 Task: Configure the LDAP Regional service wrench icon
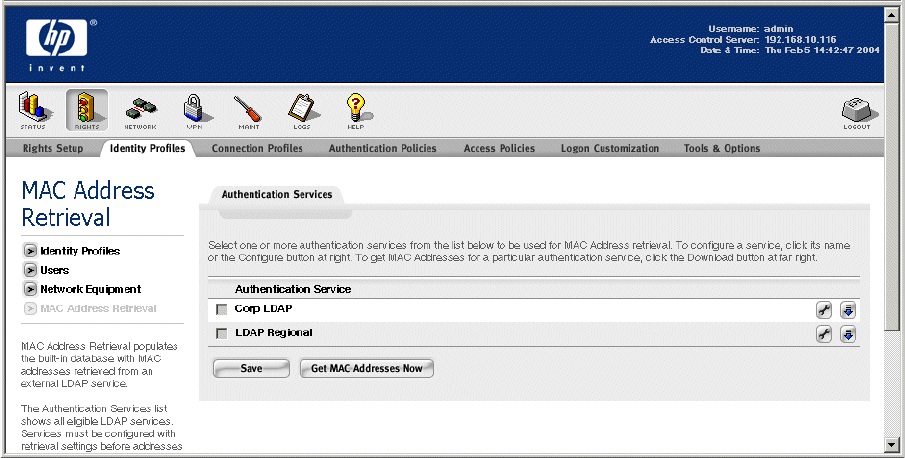[x=824, y=334]
